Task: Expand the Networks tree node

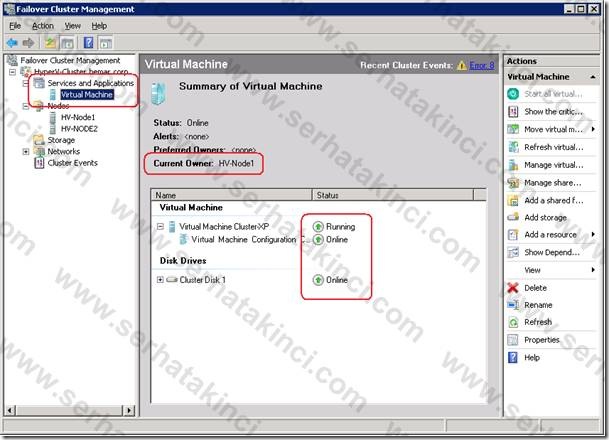Action: point(26,151)
